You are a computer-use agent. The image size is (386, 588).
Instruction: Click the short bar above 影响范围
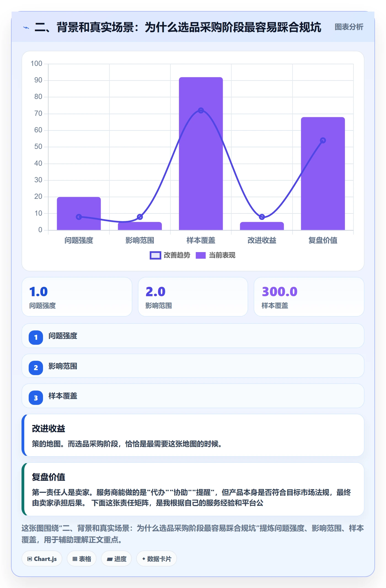coord(140,226)
